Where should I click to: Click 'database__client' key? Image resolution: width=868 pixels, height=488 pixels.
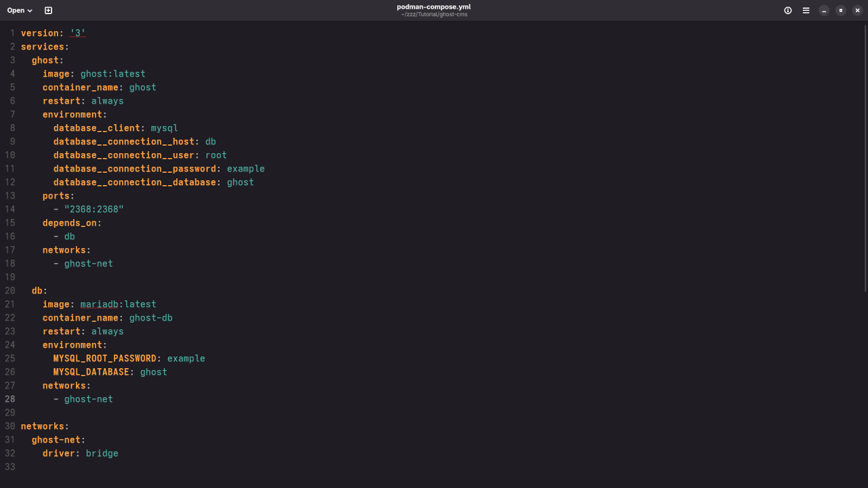(x=97, y=128)
